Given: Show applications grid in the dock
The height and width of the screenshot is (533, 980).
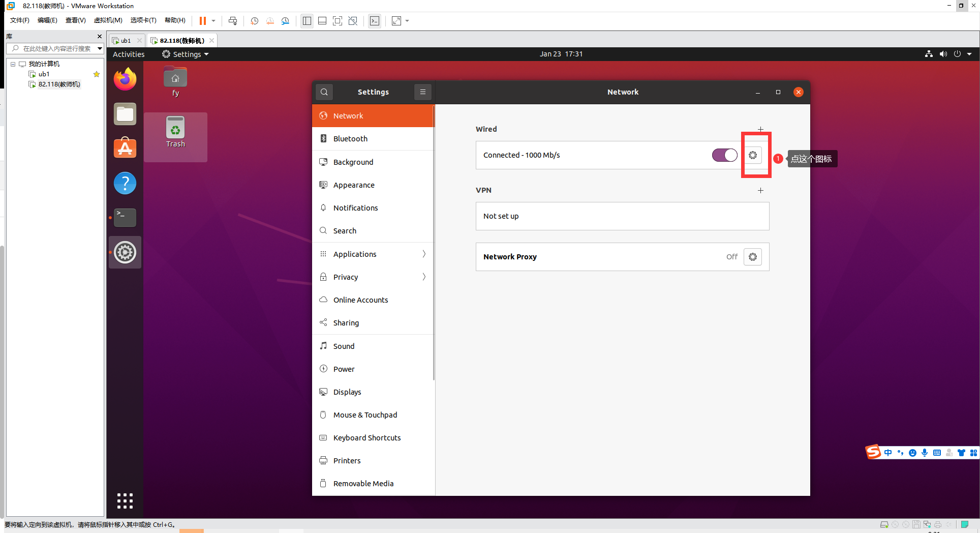Looking at the screenshot, I should click(x=125, y=501).
